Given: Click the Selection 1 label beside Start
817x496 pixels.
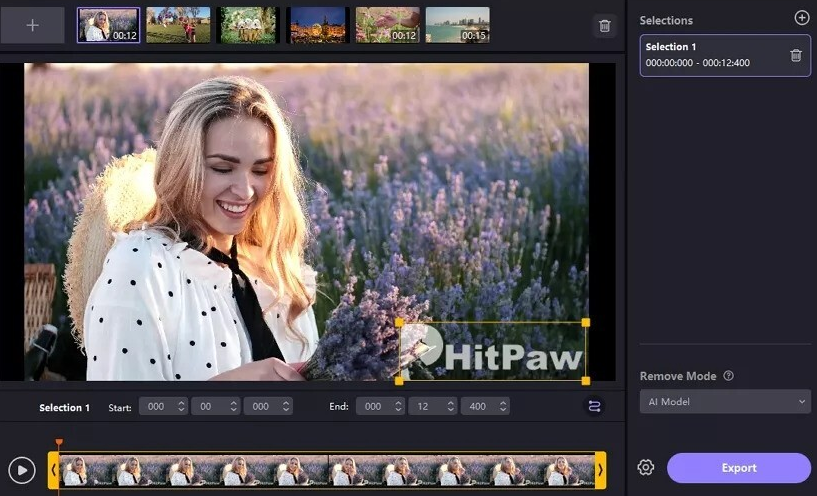Looking at the screenshot, I should pos(65,407).
